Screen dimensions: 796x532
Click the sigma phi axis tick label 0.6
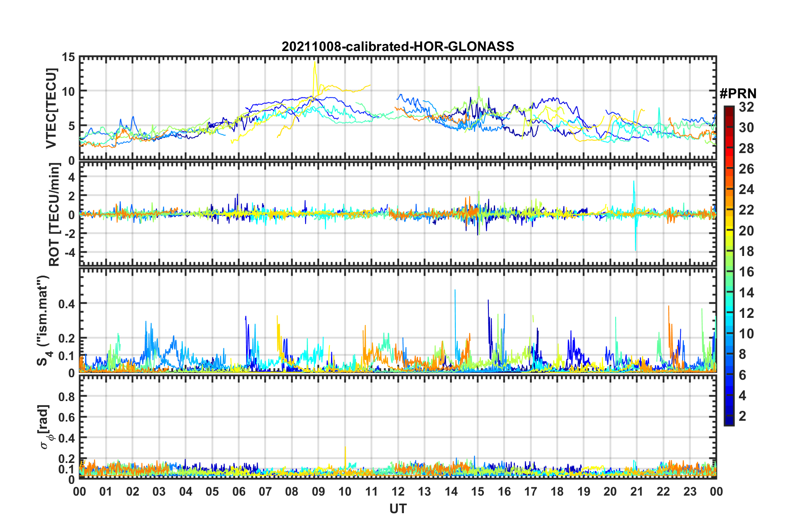tap(67, 417)
